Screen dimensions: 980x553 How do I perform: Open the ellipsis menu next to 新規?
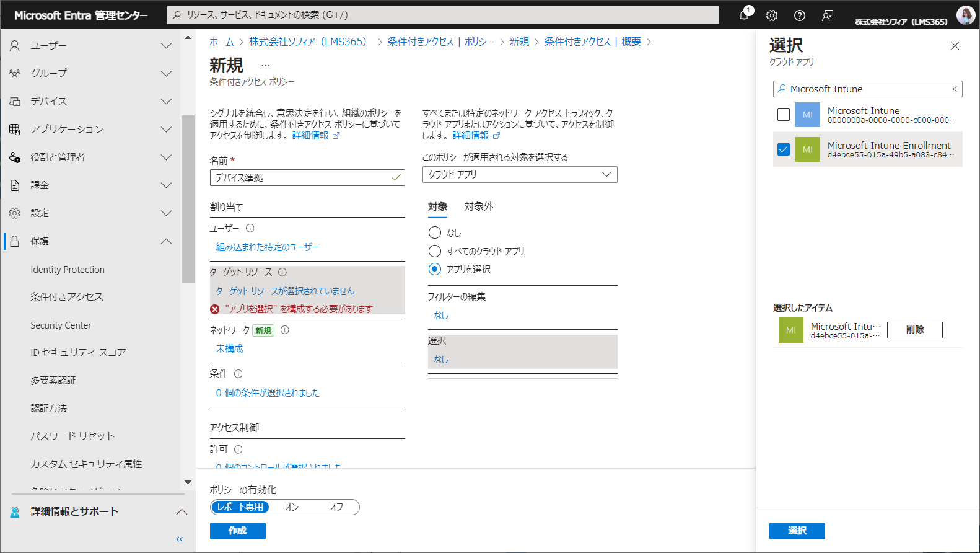click(x=266, y=66)
